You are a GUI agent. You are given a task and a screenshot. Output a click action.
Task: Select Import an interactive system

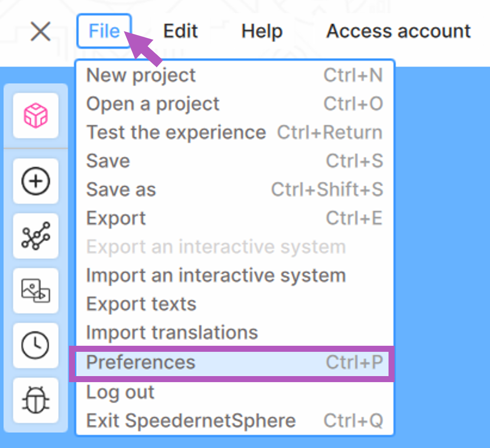pyautogui.click(x=216, y=276)
